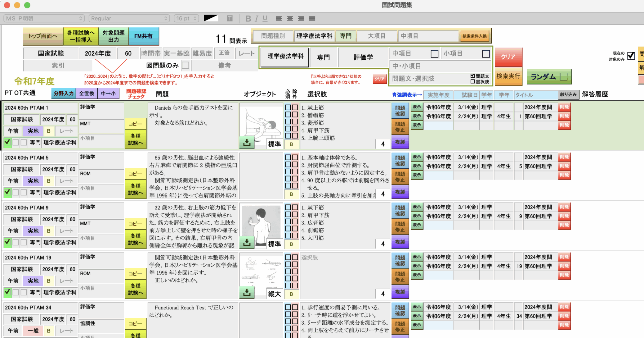Apply underline formatting
This screenshot has width=644, height=338.
pyautogui.click(x=265, y=18)
